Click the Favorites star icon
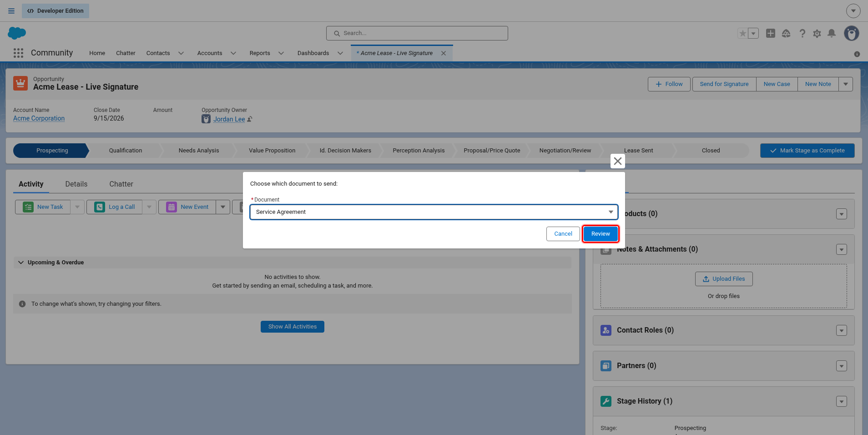Image resolution: width=868 pixels, height=435 pixels. [743, 33]
